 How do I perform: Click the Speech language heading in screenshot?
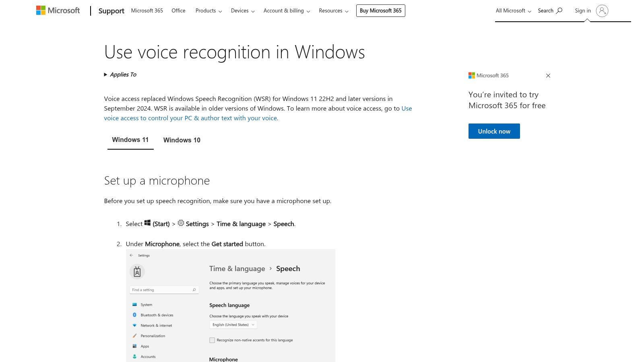tap(229, 305)
